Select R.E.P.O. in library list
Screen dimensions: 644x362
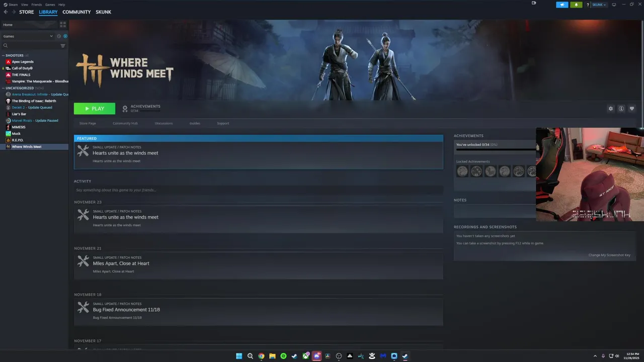coord(18,140)
